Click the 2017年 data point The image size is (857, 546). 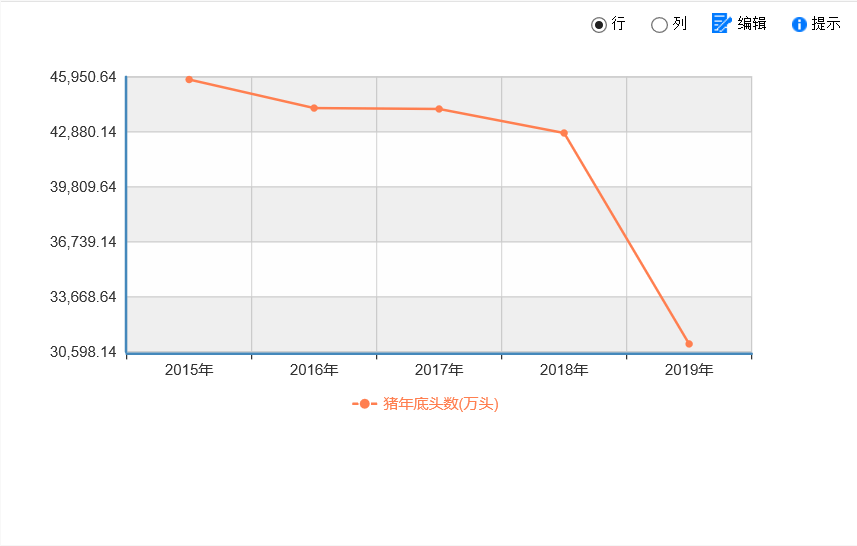point(439,109)
